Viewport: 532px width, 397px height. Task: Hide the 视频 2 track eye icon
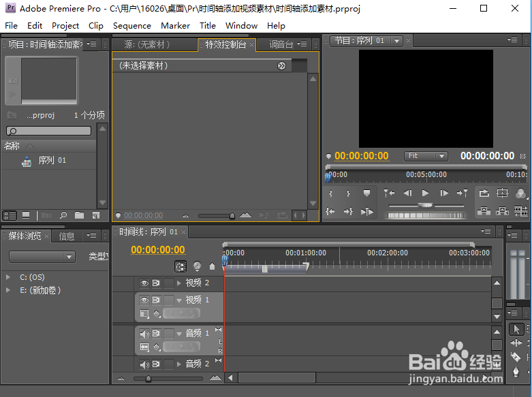[144, 283]
